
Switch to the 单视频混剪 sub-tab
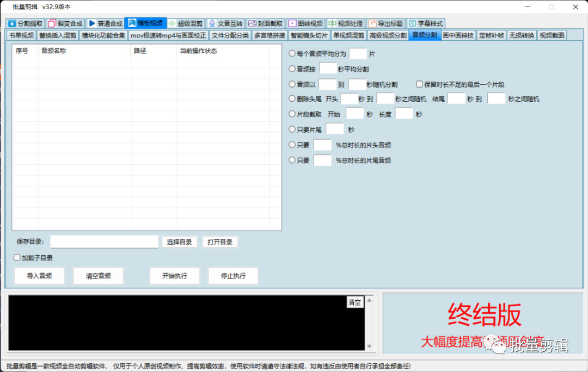[x=349, y=35]
